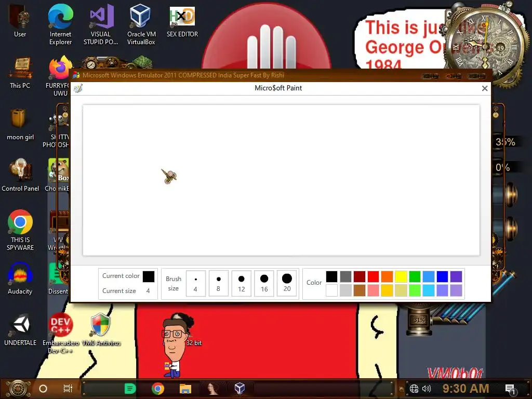The width and height of the screenshot is (532, 399).
Task: Click the steampunk Start button
Action: pyautogui.click(x=18, y=389)
